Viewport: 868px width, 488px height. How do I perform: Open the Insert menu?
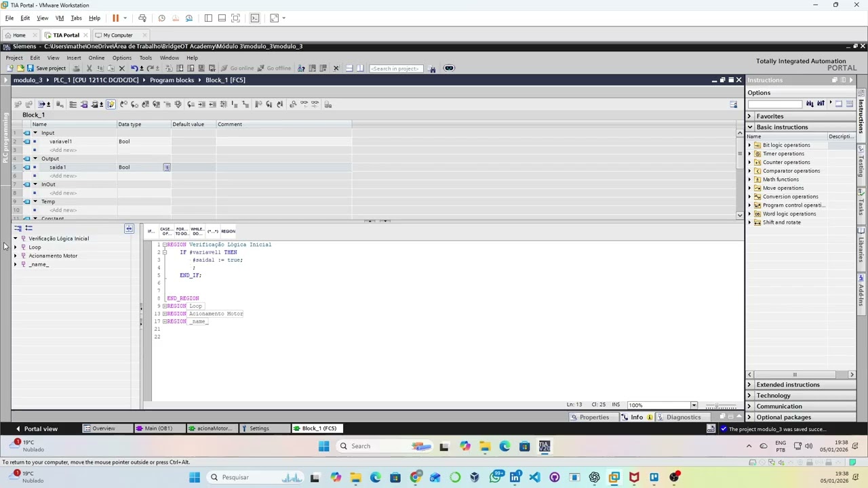click(x=73, y=58)
